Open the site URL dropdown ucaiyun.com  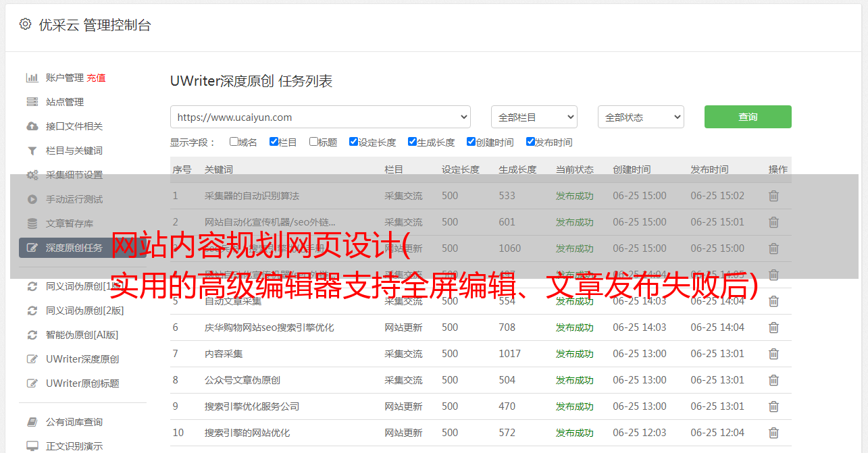pos(320,117)
